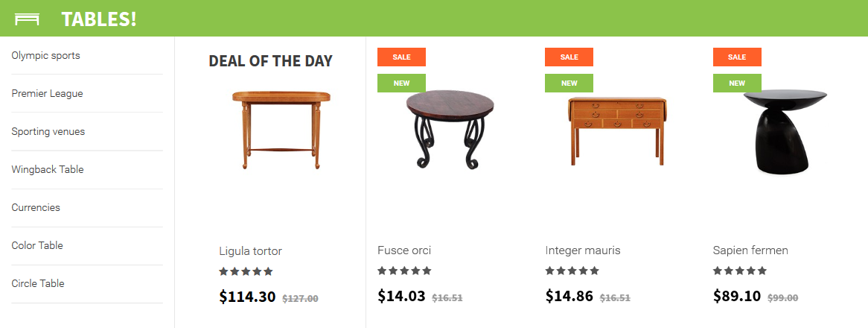Viewport: 868px width, 328px height.
Task: Click the star rating under Ligula tortor
Action: [246, 271]
